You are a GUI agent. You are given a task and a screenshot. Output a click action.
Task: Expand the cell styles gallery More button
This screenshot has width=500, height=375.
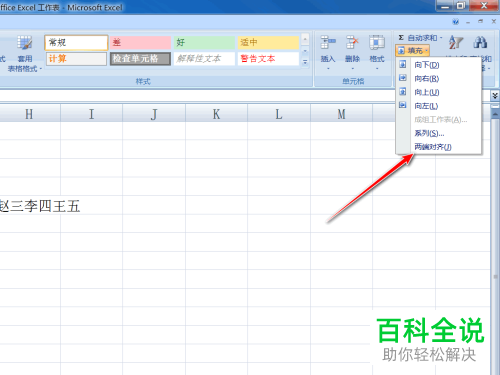(x=305, y=62)
